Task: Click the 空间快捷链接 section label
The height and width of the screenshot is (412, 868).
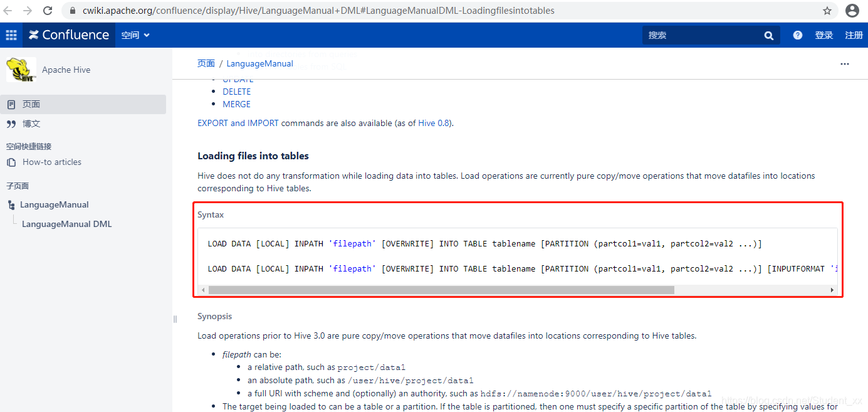Action: 29,146
